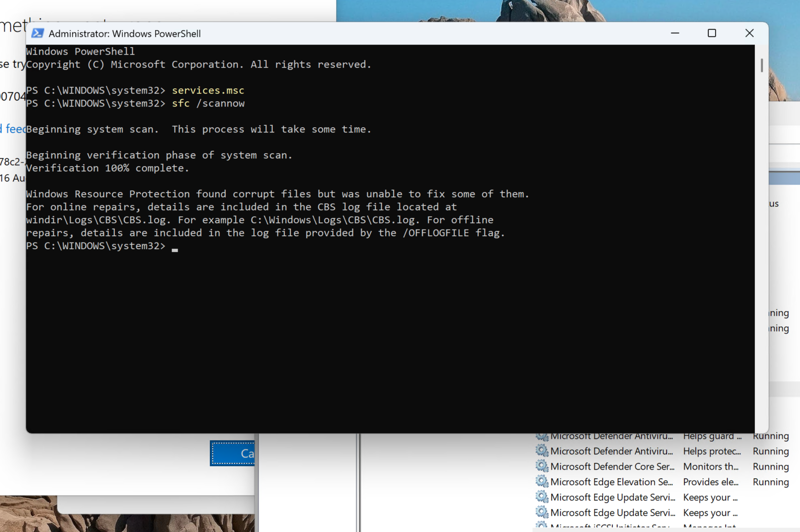Click the 'Beginning verification phase of system scan.' line
This screenshot has height=532, width=800.
[159, 155]
